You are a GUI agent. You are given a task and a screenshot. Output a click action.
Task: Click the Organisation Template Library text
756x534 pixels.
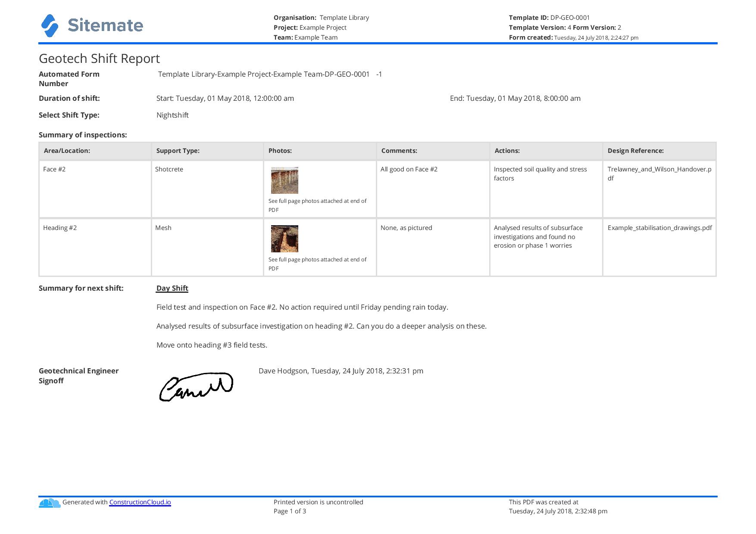tap(321, 18)
